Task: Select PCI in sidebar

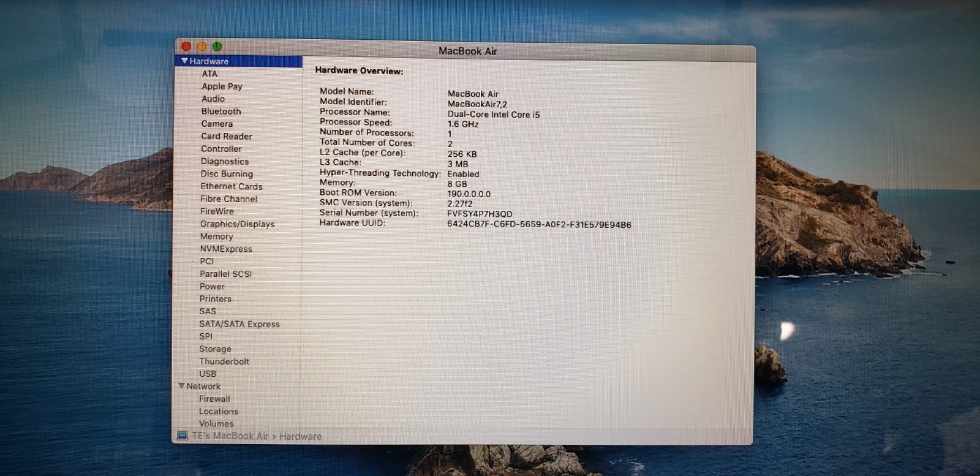Action: point(207,261)
